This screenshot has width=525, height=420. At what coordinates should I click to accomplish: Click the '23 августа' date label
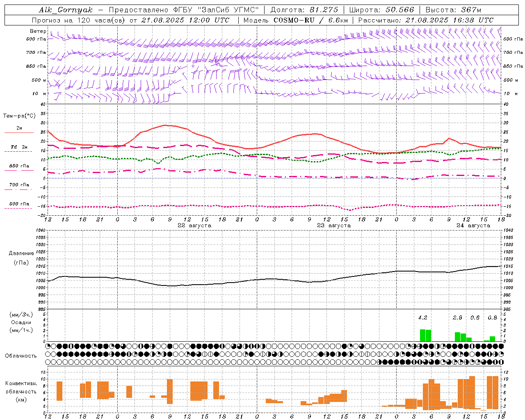tap(334, 226)
